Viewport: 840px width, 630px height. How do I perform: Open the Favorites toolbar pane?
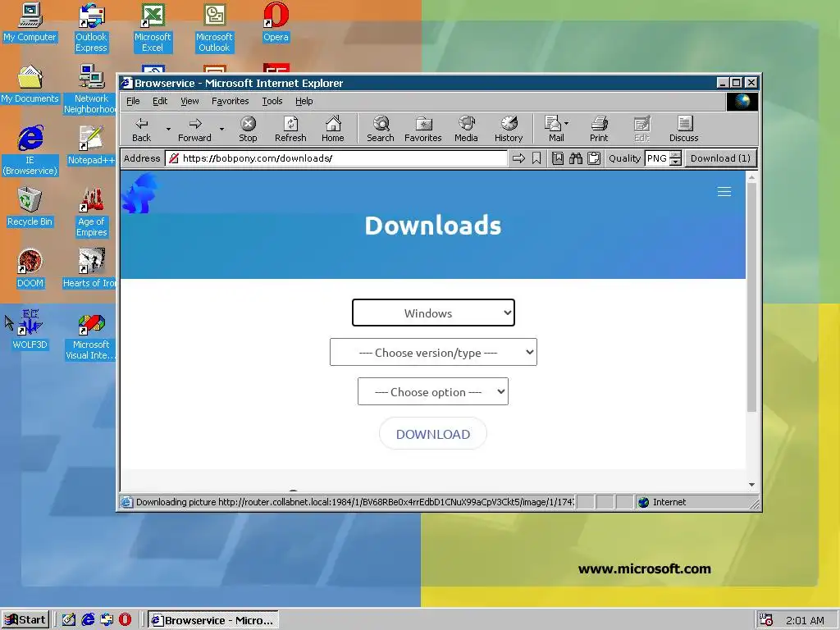tap(423, 129)
